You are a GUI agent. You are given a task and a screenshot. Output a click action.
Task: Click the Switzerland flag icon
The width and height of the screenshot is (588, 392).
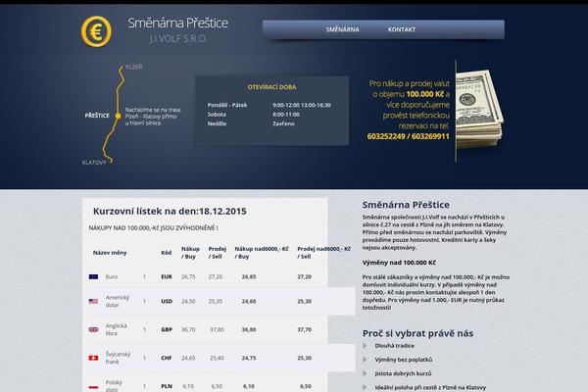93,358
